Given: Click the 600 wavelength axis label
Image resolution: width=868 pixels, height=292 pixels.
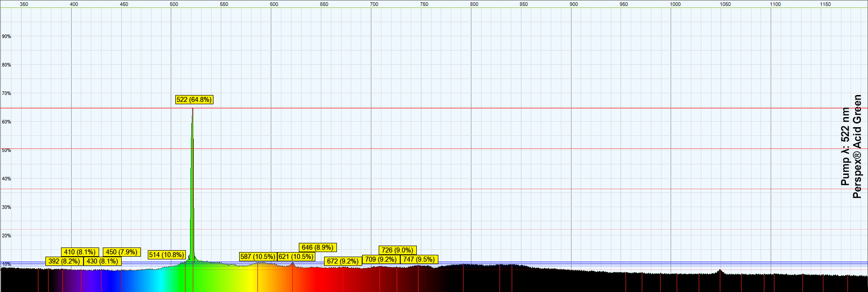Looking at the screenshot, I should coord(274,4).
